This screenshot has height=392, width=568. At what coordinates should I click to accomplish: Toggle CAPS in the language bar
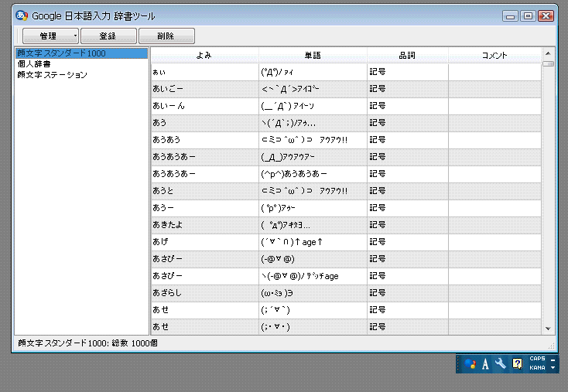click(x=537, y=359)
